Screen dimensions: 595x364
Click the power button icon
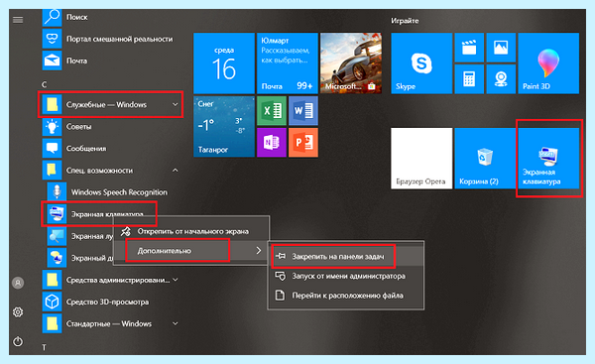coord(18,341)
